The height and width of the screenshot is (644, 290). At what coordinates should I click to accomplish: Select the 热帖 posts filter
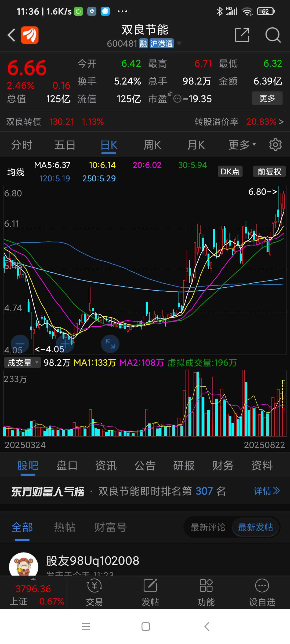(x=64, y=527)
